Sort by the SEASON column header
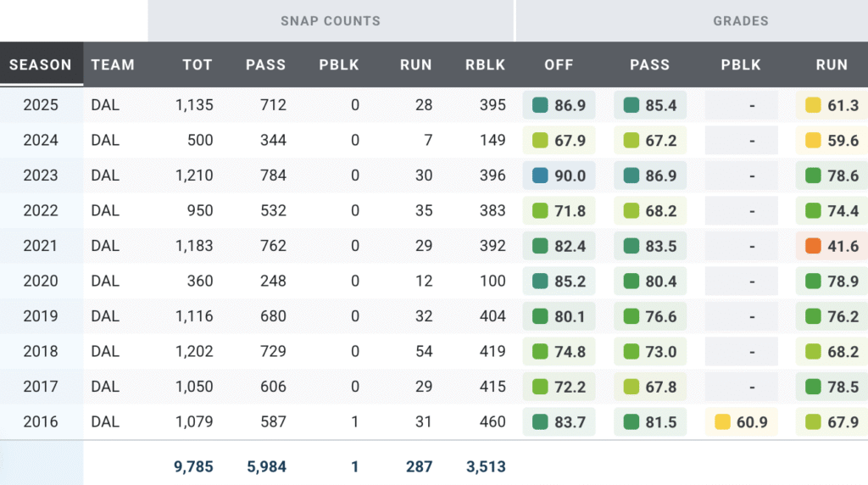The image size is (868, 485). click(41, 64)
